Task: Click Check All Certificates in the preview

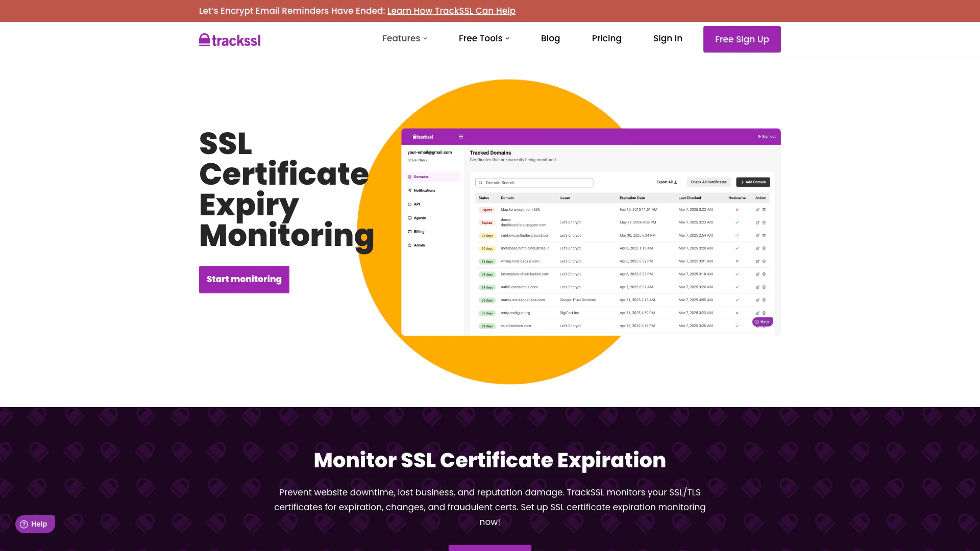Action: pyautogui.click(x=708, y=182)
